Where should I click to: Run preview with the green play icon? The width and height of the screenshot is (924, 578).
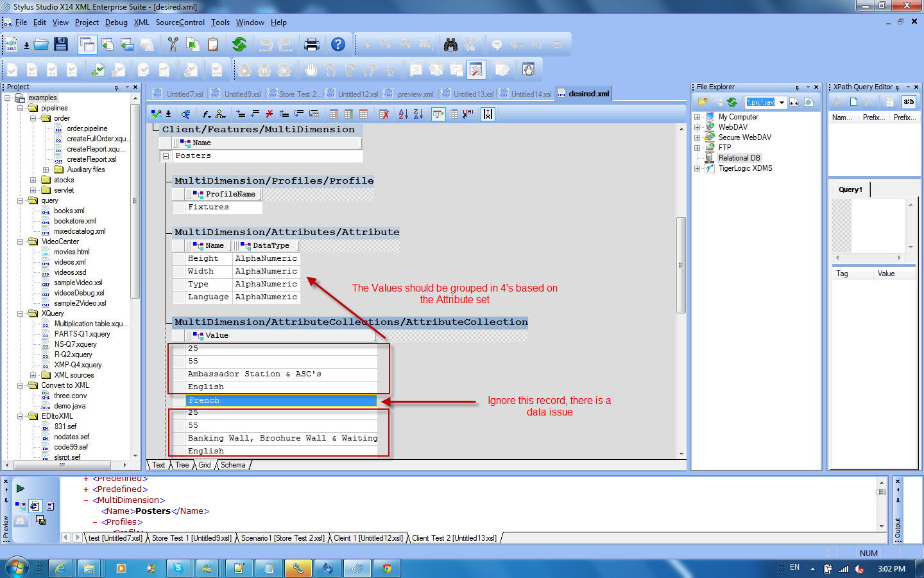pos(20,489)
